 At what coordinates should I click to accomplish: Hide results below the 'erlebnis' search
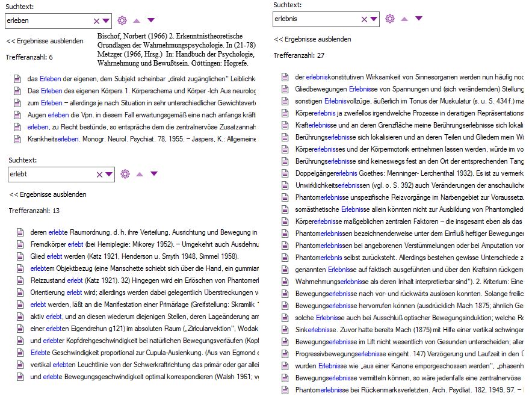tap(312, 39)
